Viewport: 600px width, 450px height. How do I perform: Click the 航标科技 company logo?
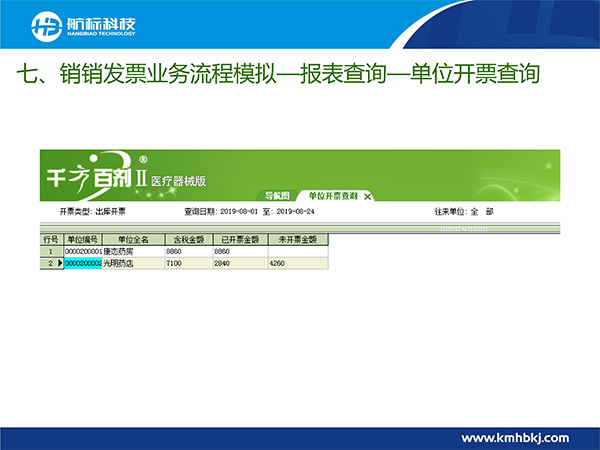tap(83, 26)
